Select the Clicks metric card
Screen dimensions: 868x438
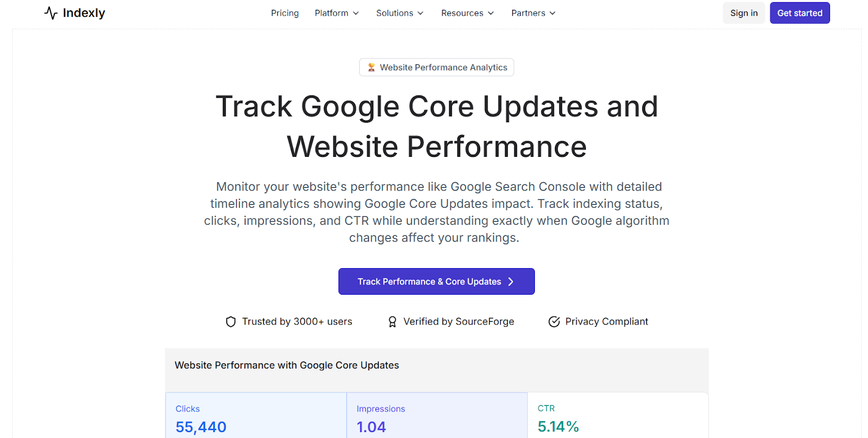pos(256,417)
